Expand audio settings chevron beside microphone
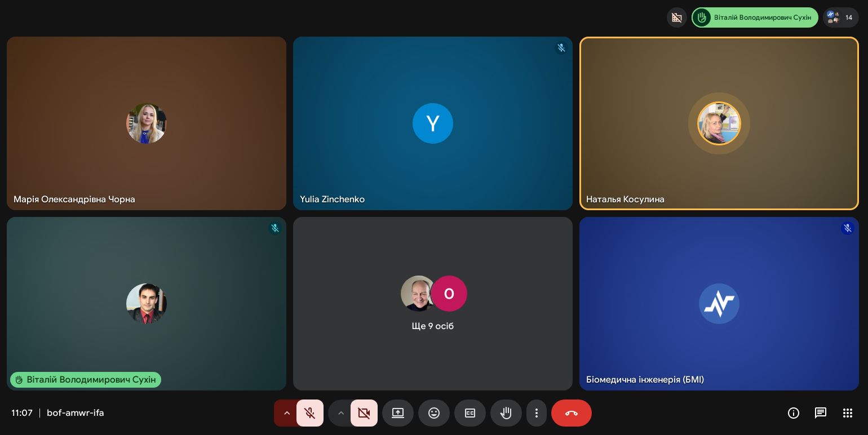The image size is (868, 435). (x=286, y=413)
